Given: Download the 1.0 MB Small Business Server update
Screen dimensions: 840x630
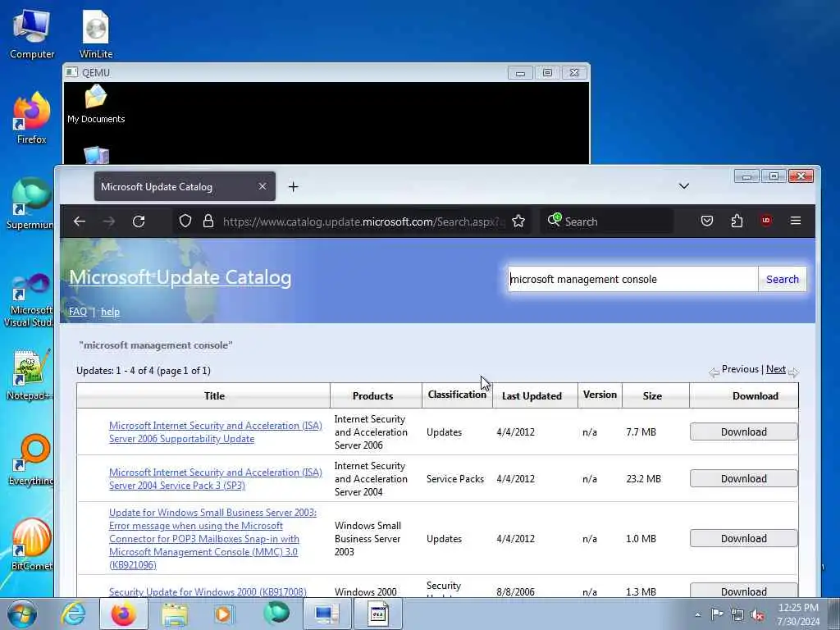Looking at the screenshot, I should pyautogui.click(x=743, y=538).
